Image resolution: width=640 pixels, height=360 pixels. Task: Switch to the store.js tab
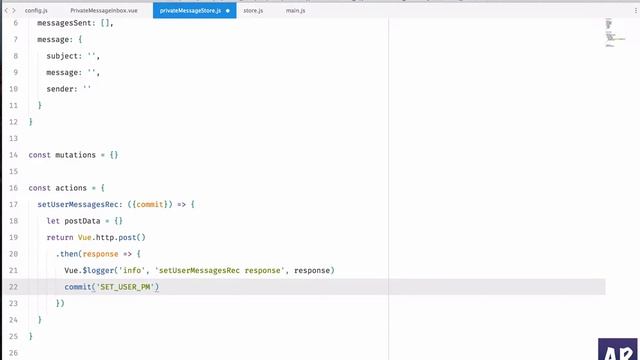click(253, 11)
